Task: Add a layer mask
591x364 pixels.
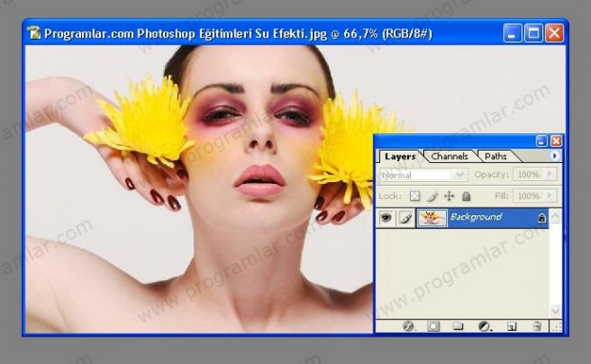Action: (x=433, y=326)
